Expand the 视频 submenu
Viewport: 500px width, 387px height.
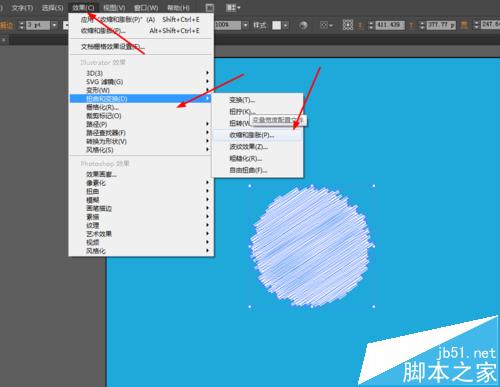click(141, 242)
